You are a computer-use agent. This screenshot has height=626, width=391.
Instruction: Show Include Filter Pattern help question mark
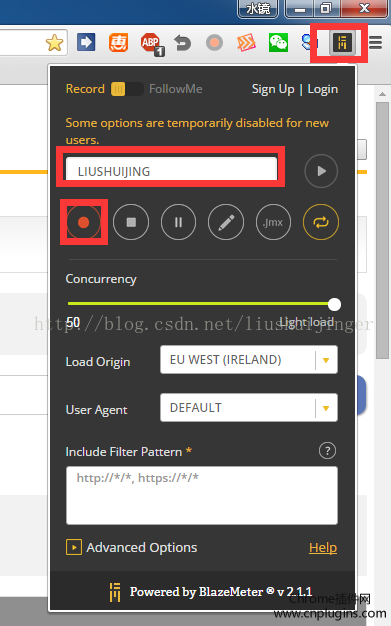(x=327, y=451)
